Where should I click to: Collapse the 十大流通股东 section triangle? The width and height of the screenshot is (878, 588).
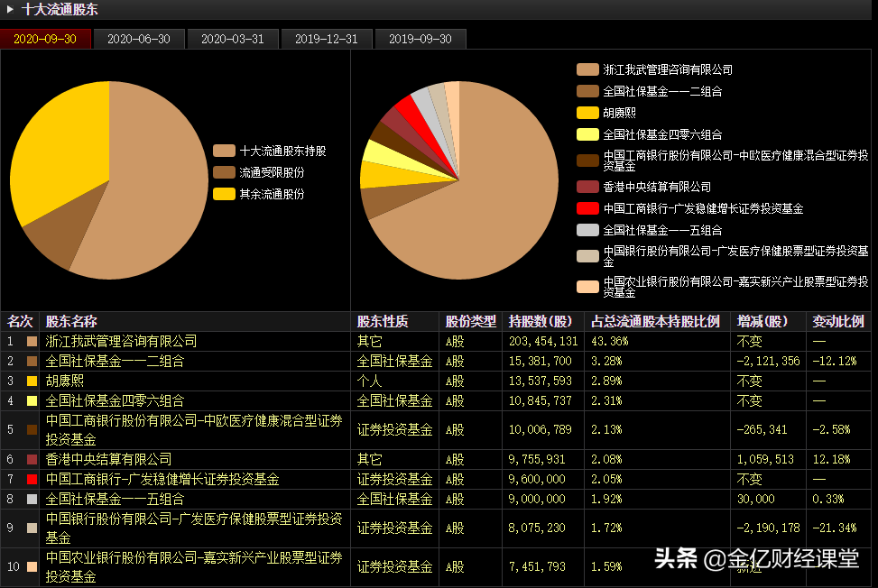[10, 9]
